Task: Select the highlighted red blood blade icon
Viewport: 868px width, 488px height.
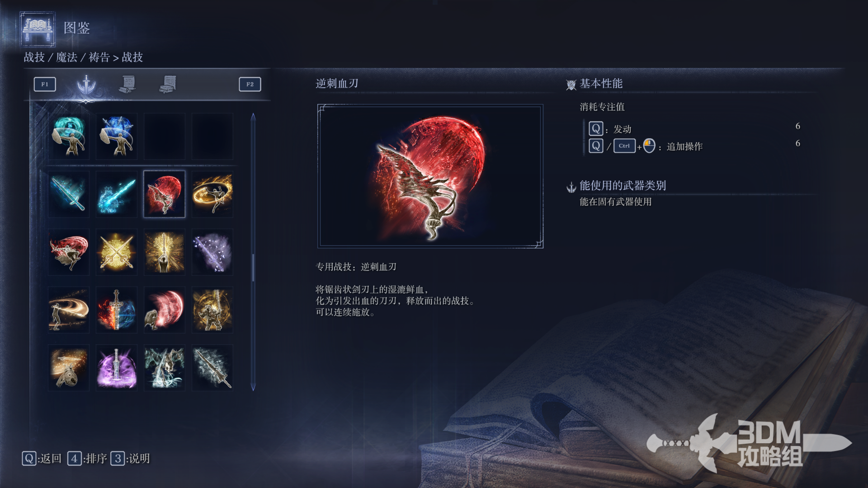Action: tap(165, 194)
